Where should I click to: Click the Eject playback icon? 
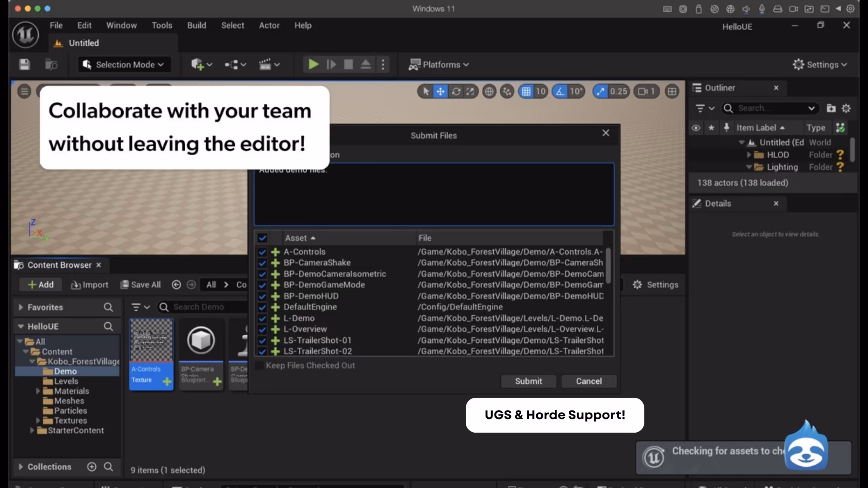[x=365, y=64]
